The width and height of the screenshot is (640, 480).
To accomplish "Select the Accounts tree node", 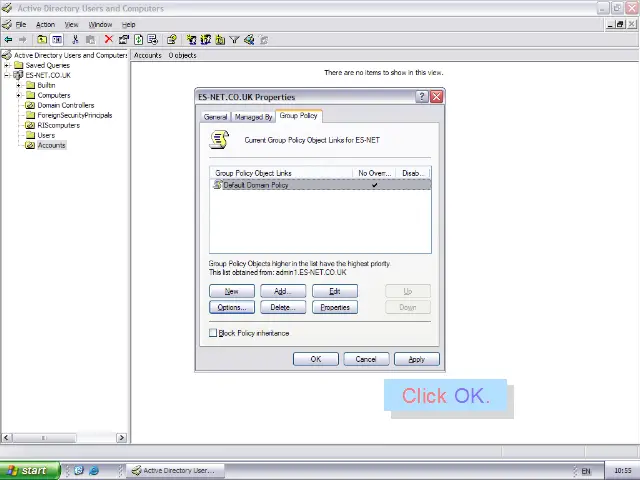I will point(51,145).
